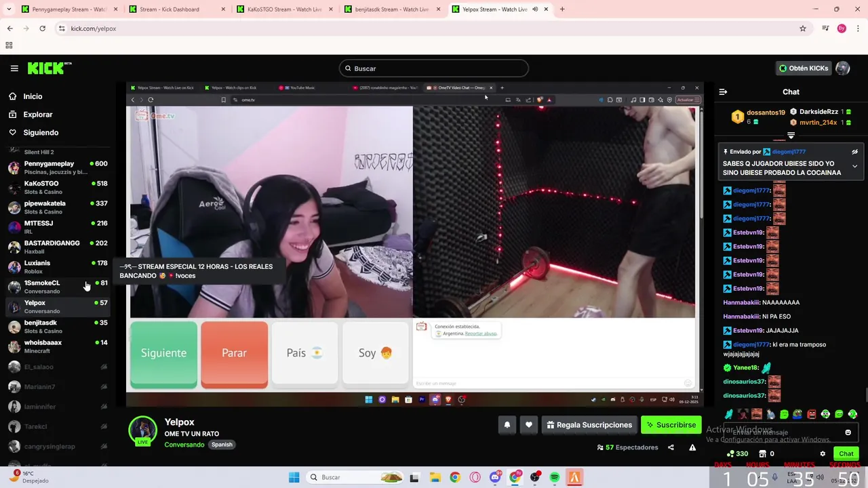Open chat settings gear
The height and width of the screenshot is (488, 868).
[823, 454]
